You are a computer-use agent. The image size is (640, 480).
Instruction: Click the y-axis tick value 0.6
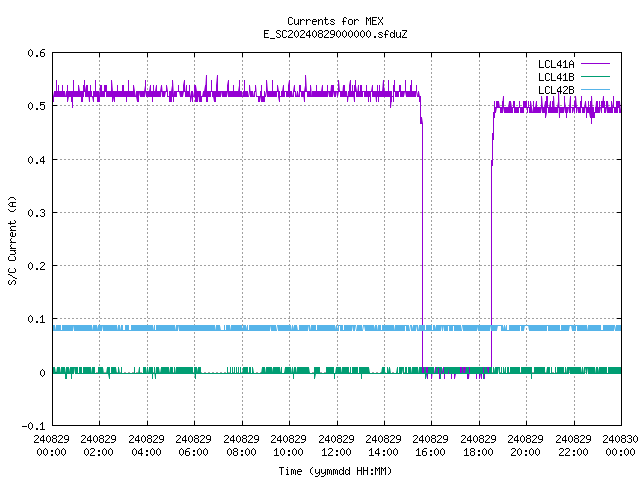[36, 53]
